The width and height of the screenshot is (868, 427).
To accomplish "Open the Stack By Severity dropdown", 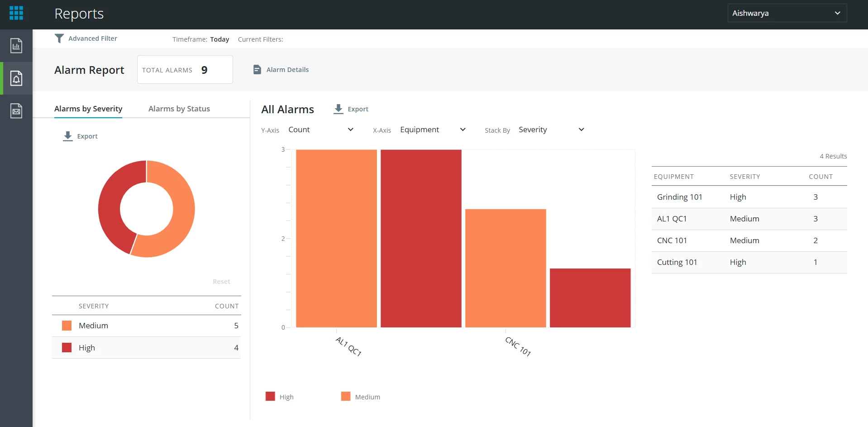I will click(551, 130).
